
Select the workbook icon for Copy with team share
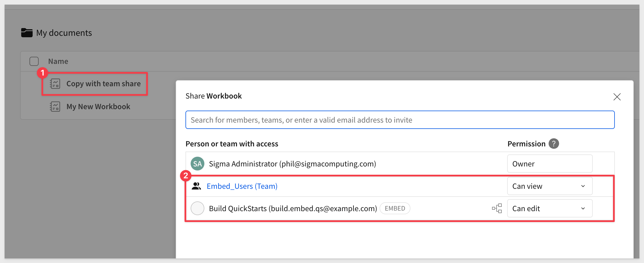coord(55,84)
